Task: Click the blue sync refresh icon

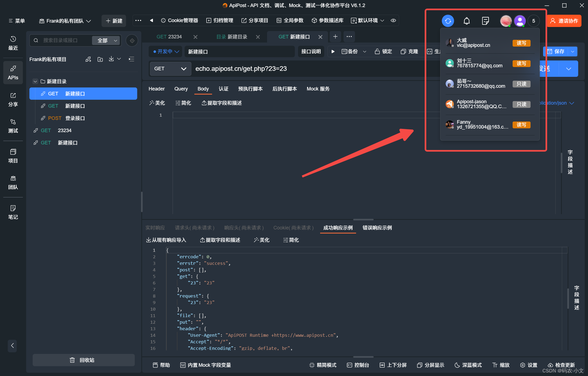Action: tap(448, 21)
